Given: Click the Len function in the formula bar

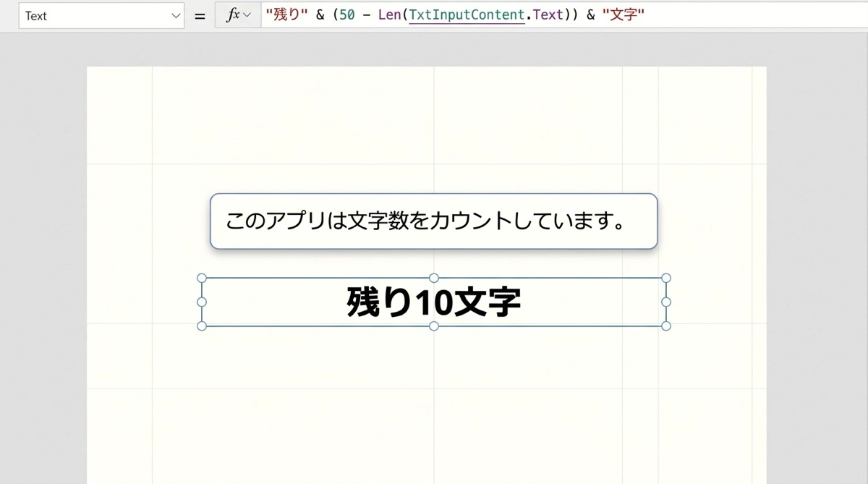Looking at the screenshot, I should pyautogui.click(x=388, y=15).
